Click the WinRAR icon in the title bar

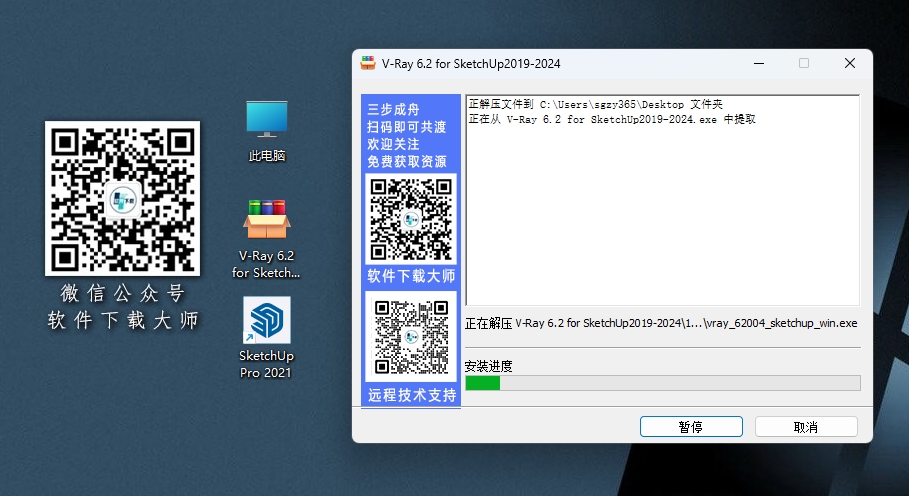tap(368, 63)
